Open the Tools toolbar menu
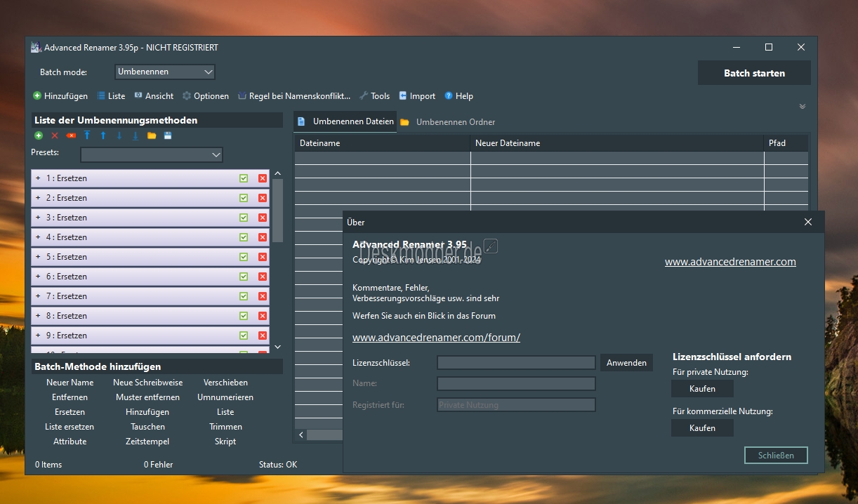Image resolution: width=858 pixels, height=504 pixels. pos(375,96)
